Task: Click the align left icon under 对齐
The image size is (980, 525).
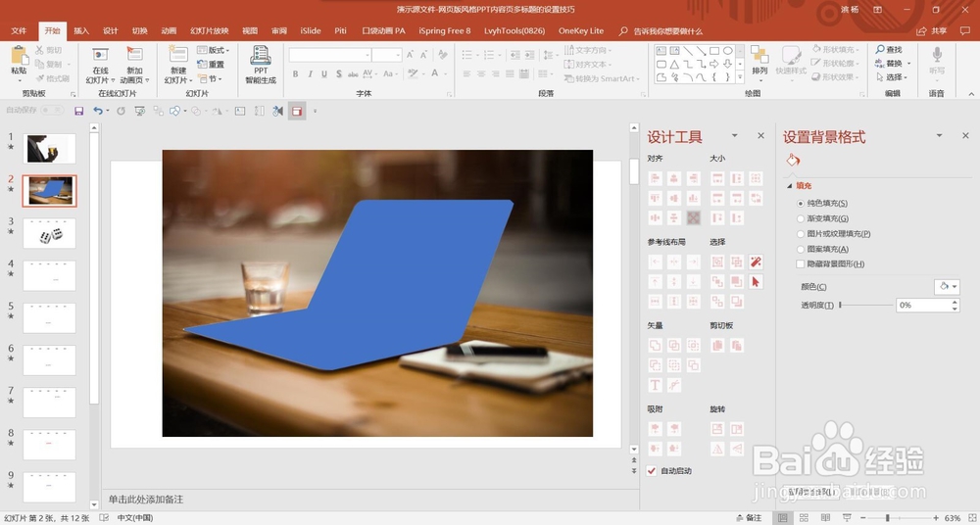Action: point(655,178)
